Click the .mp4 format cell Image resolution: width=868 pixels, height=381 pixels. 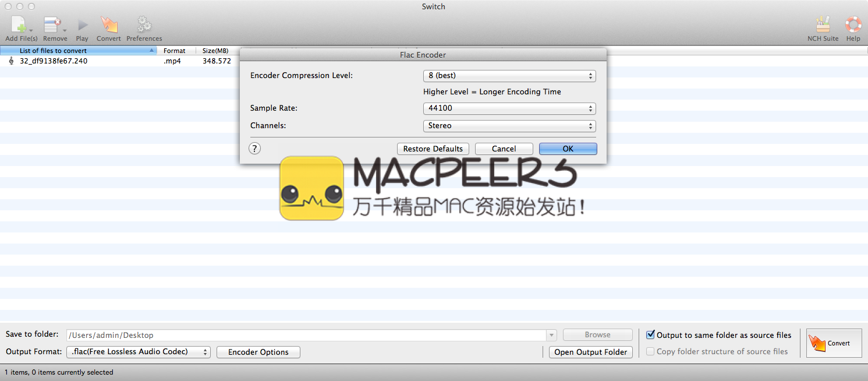172,61
